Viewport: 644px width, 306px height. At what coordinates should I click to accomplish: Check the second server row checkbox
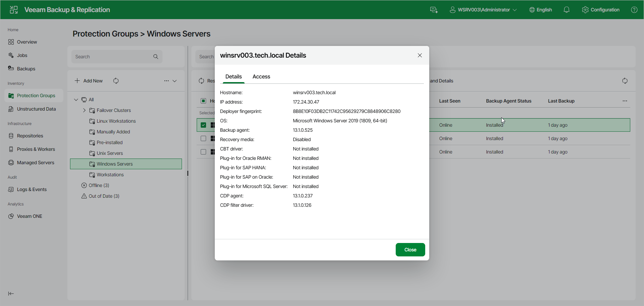[203, 138]
